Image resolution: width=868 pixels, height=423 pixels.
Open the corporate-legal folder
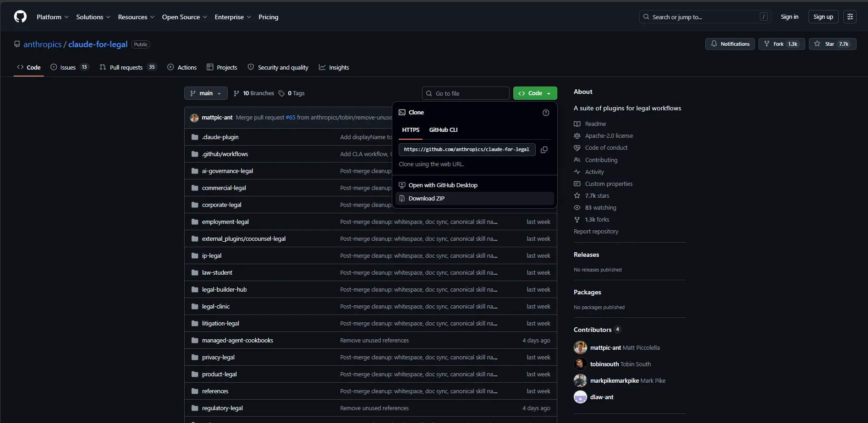[221, 205]
